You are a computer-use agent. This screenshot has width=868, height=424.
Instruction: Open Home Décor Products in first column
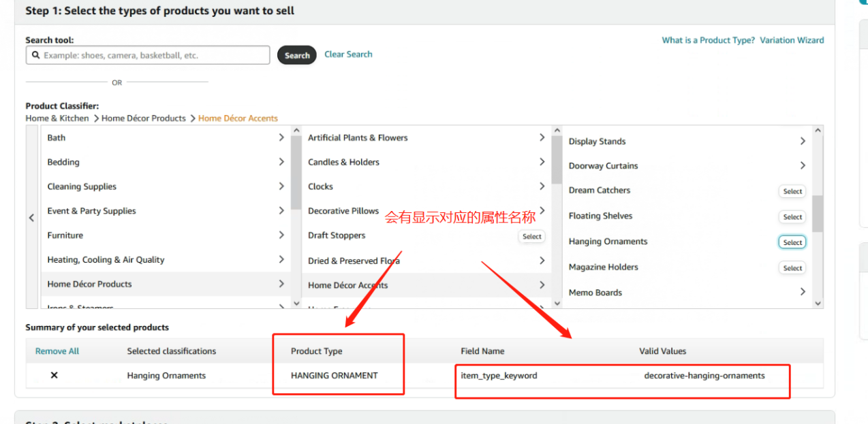click(166, 284)
